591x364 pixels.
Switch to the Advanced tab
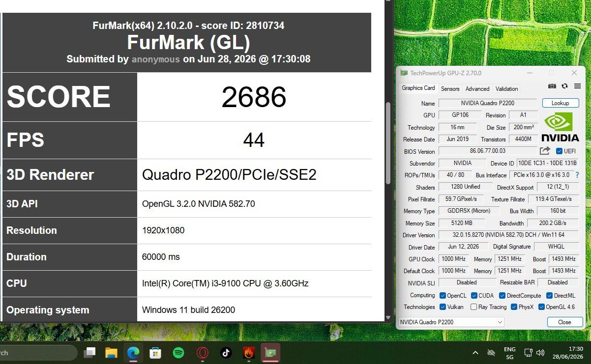pos(477,89)
